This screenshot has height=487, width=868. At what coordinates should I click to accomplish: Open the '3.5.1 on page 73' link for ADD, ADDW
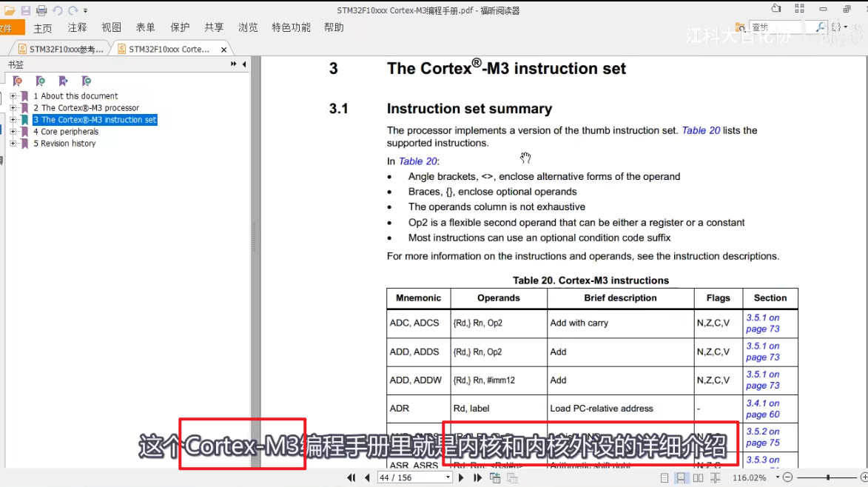pyautogui.click(x=763, y=380)
